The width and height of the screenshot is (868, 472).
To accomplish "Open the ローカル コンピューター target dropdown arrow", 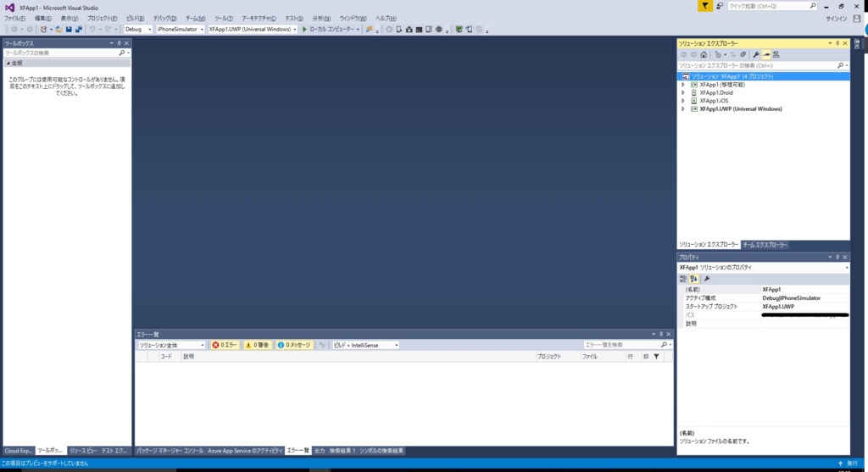I will tap(359, 30).
